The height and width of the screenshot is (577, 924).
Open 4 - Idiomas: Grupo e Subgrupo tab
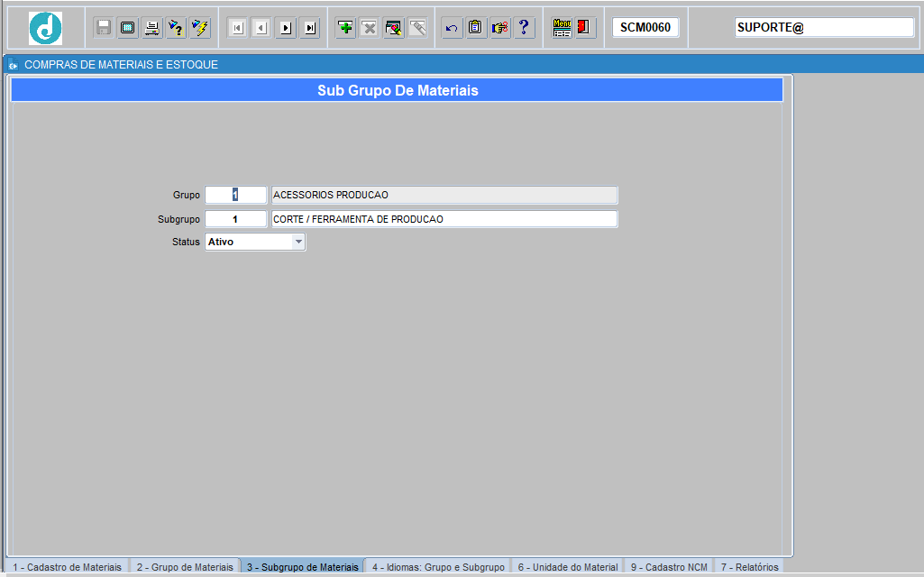[x=438, y=567]
